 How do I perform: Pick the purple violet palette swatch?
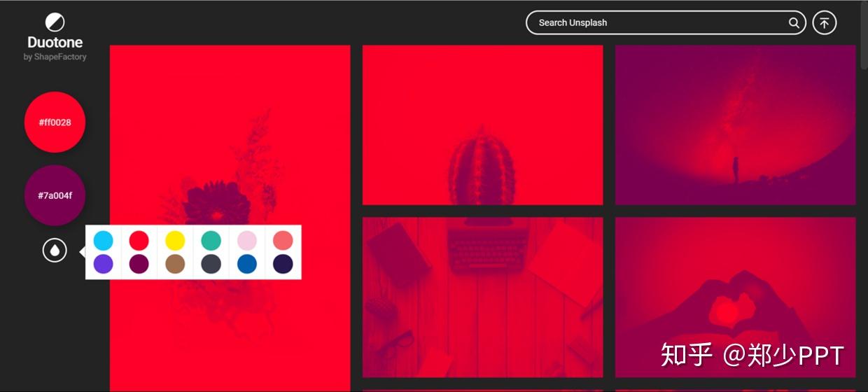103,264
